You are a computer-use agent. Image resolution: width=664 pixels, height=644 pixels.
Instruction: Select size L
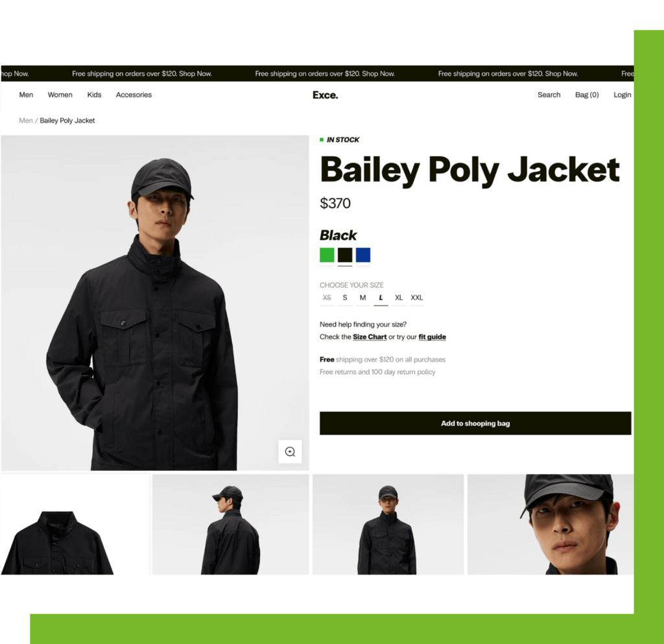tap(381, 298)
